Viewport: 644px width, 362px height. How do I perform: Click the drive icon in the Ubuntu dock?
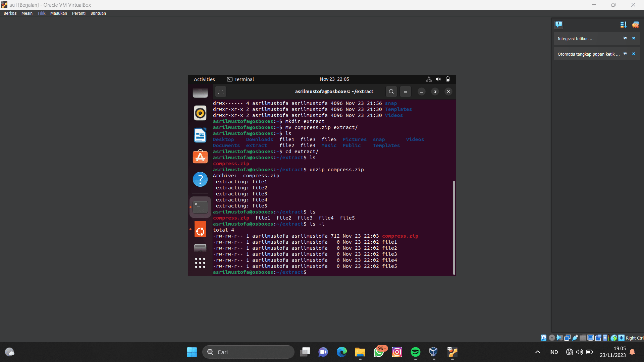[200, 248]
